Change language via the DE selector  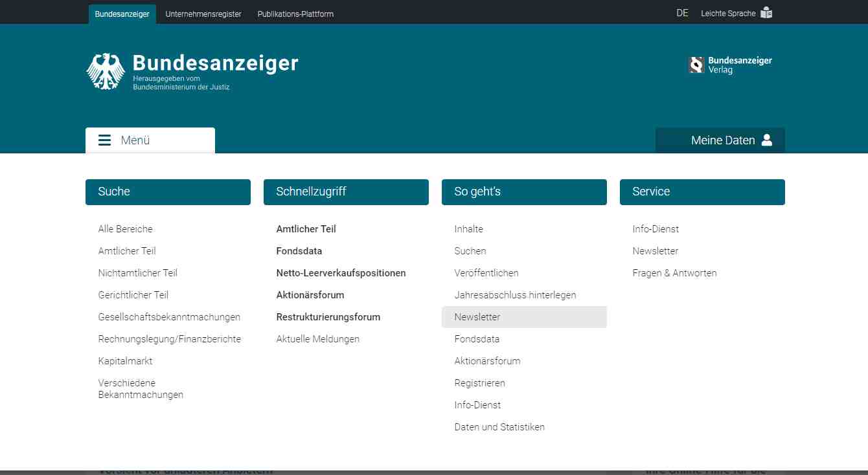(682, 13)
